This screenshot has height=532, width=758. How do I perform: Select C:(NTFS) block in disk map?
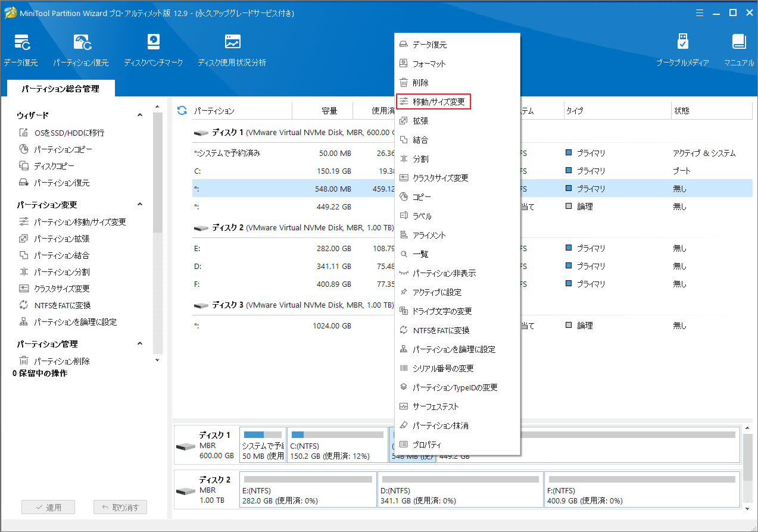(337, 445)
